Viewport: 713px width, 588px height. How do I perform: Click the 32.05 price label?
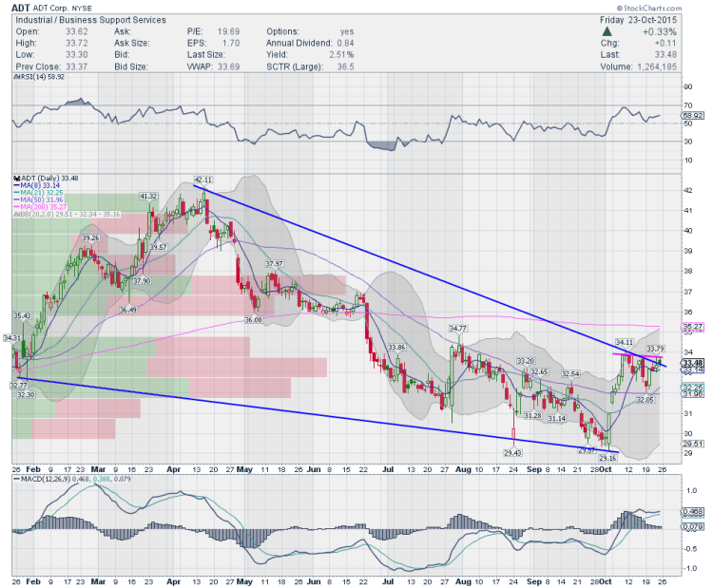[x=645, y=400]
